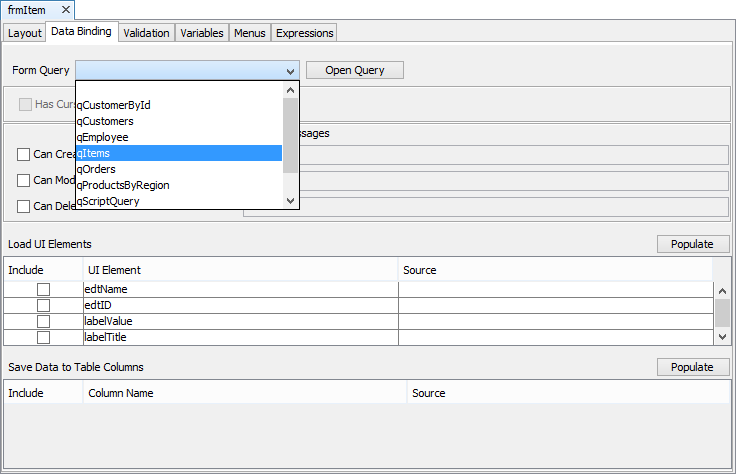Tick the Include checkbox for labelValue
This screenshot has width=736, height=474.
point(43,322)
